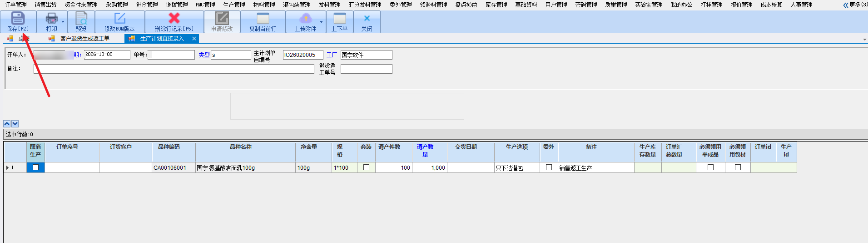Open the 打印 dropdown arrow
The width and height of the screenshot is (868, 243).
pos(63,22)
